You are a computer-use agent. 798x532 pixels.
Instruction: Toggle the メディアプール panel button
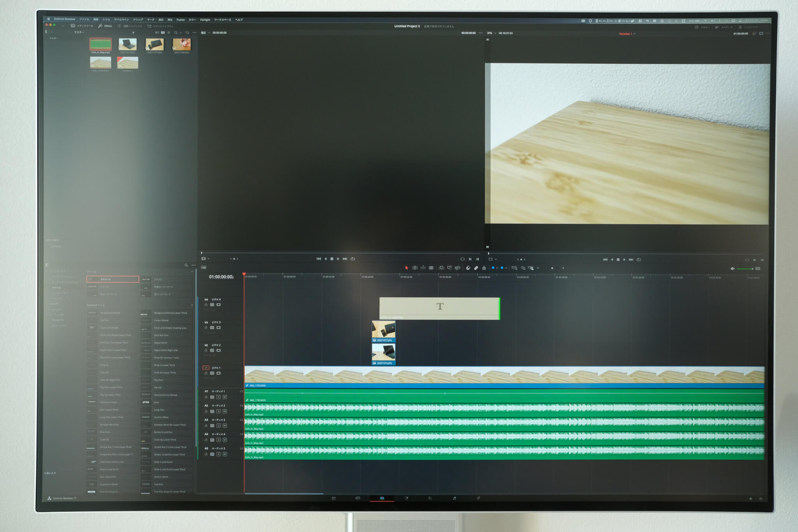tap(82, 26)
